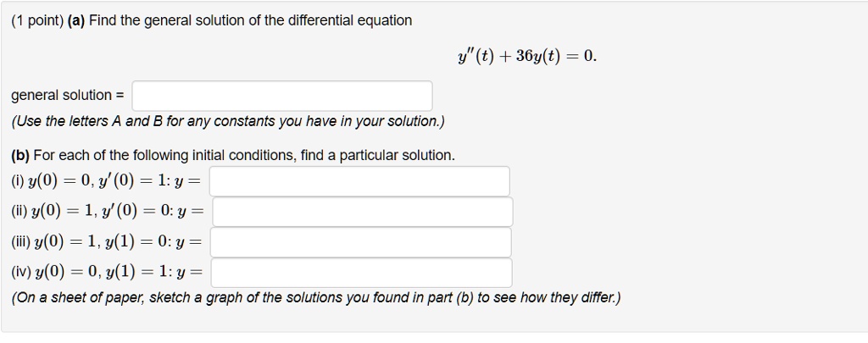Image resolution: width=868 pixels, height=343 pixels.
Task: Focus the answer box for condition (i)
Action: point(359,181)
